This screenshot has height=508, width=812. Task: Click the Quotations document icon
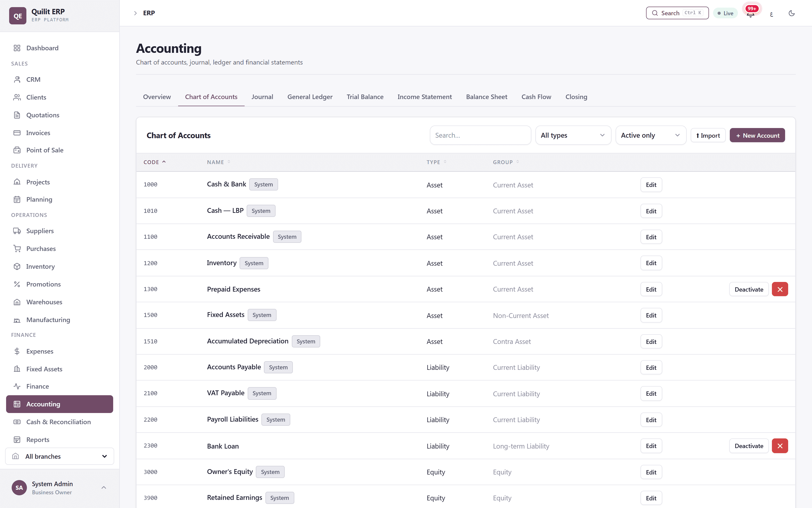(x=17, y=115)
